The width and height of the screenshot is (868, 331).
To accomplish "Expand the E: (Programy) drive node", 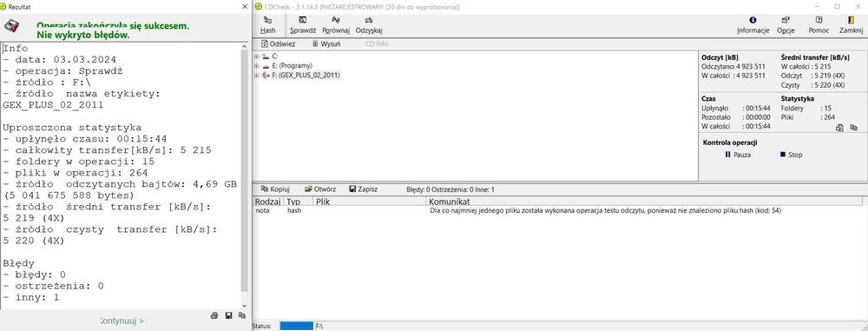I will (x=256, y=65).
